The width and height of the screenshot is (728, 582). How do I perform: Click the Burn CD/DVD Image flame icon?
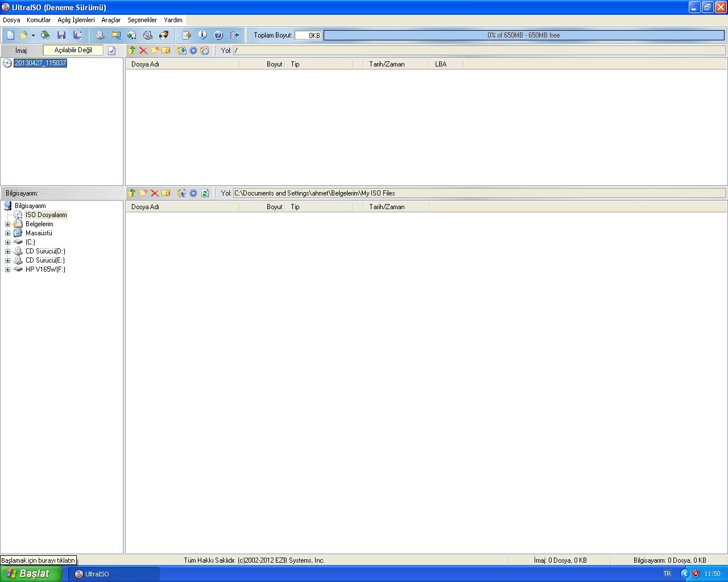(164, 35)
